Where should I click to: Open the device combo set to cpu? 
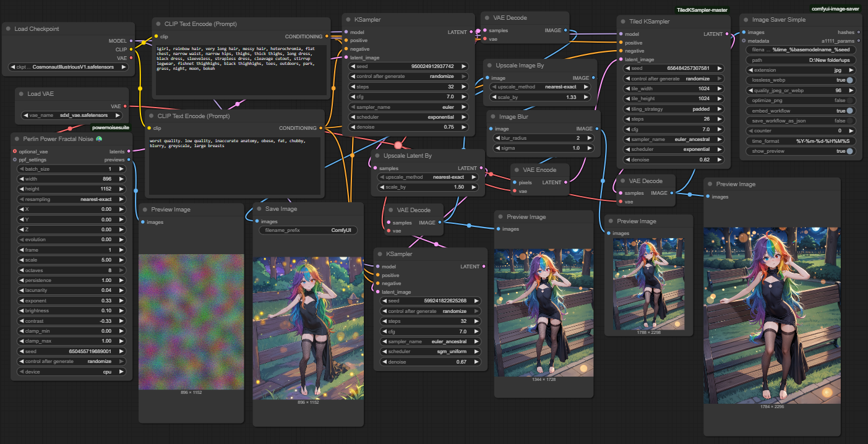click(x=71, y=372)
